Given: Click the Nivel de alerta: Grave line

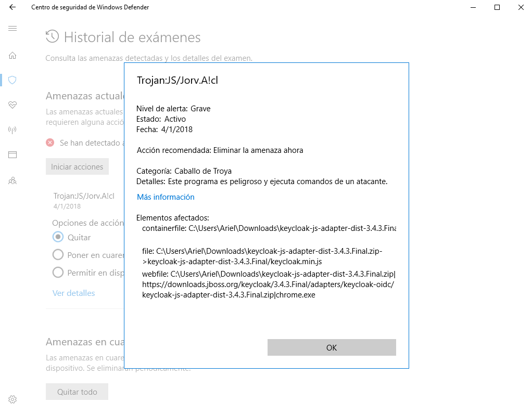Looking at the screenshot, I should pos(173,109).
